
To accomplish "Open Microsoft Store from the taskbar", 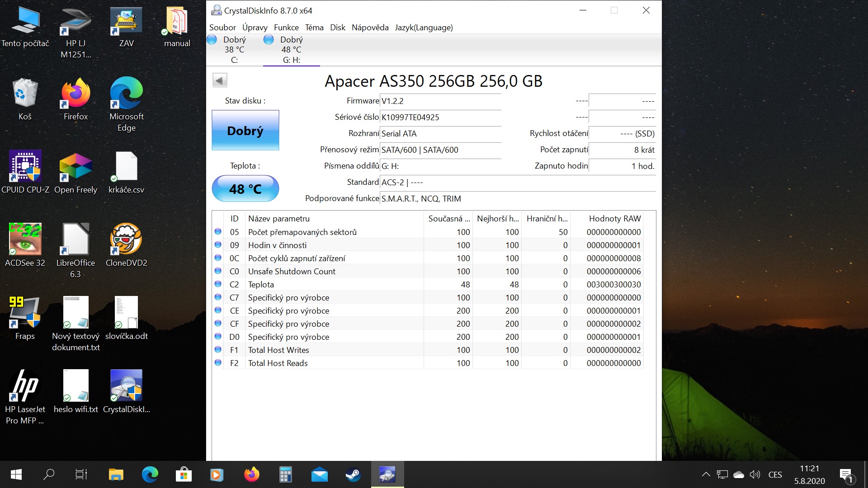I will (x=184, y=475).
